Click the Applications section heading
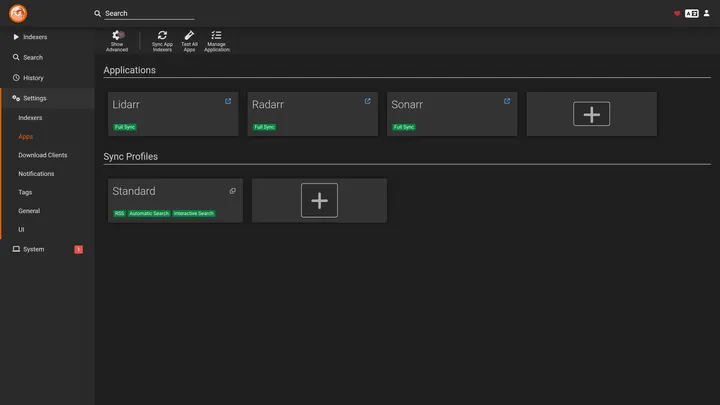The image size is (720, 405). [x=129, y=70]
